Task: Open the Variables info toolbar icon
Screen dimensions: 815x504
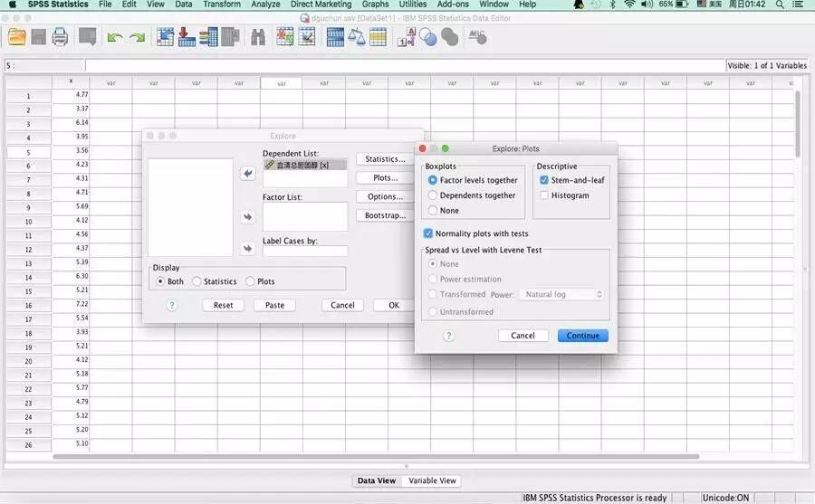Action: (x=208, y=37)
